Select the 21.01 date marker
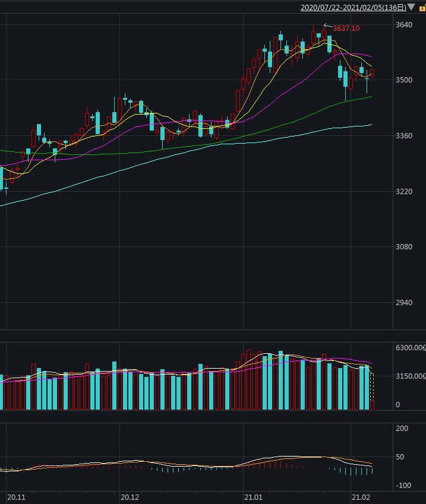Screen dimensions: 426x504 [253, 497]
